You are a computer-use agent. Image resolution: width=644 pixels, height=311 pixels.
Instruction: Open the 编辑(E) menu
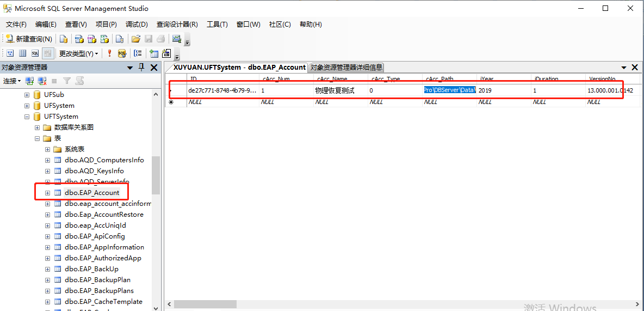[46, 25]
